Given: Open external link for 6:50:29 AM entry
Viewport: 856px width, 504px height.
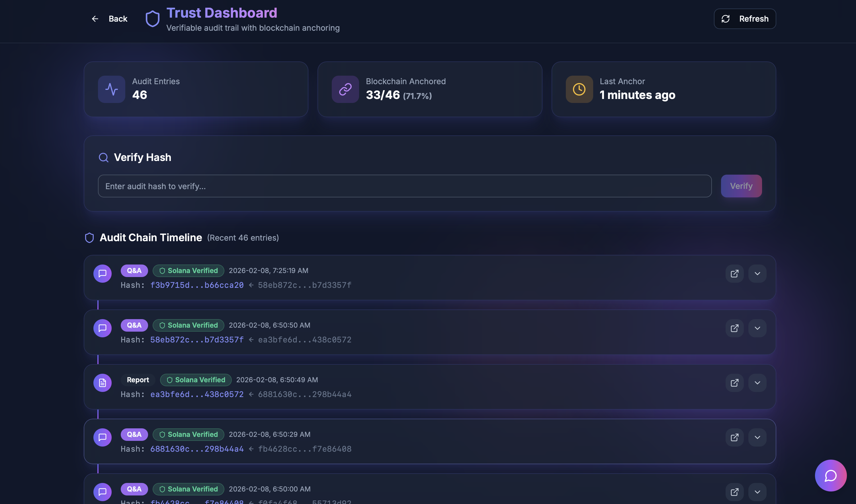Looking at the screenshot, I should 734,437.
